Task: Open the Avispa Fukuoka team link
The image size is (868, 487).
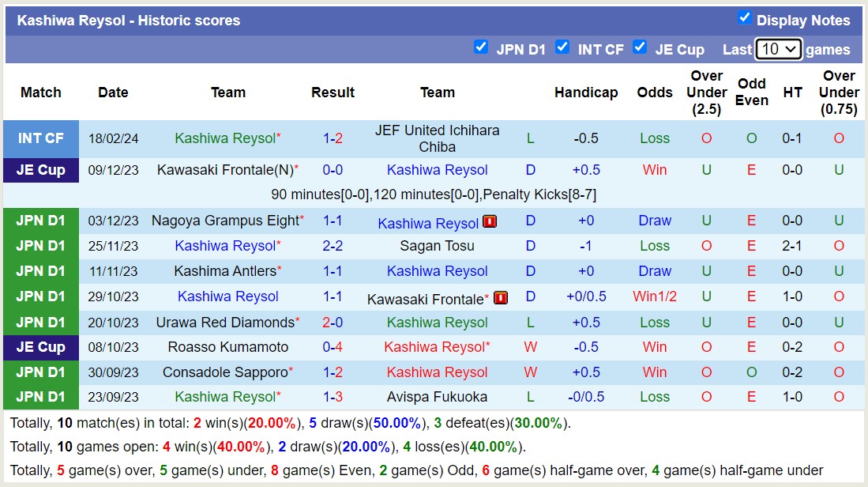Action: 437,397
